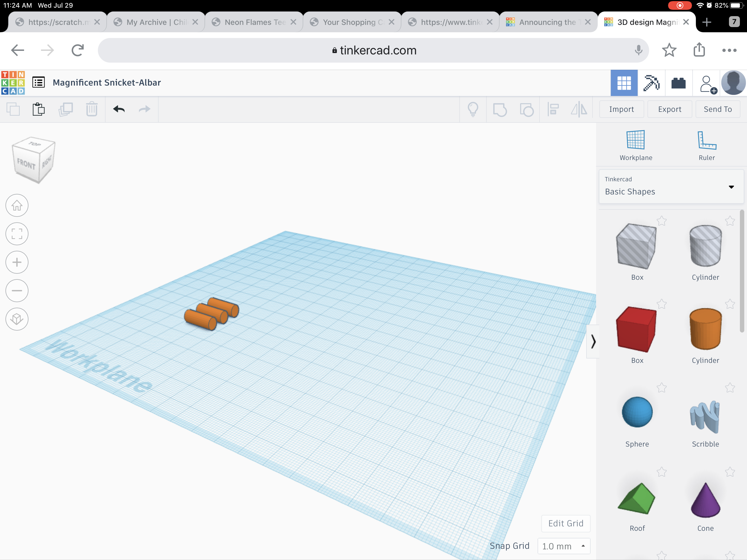
Task: Redo the last action
Action: [145, 109]
